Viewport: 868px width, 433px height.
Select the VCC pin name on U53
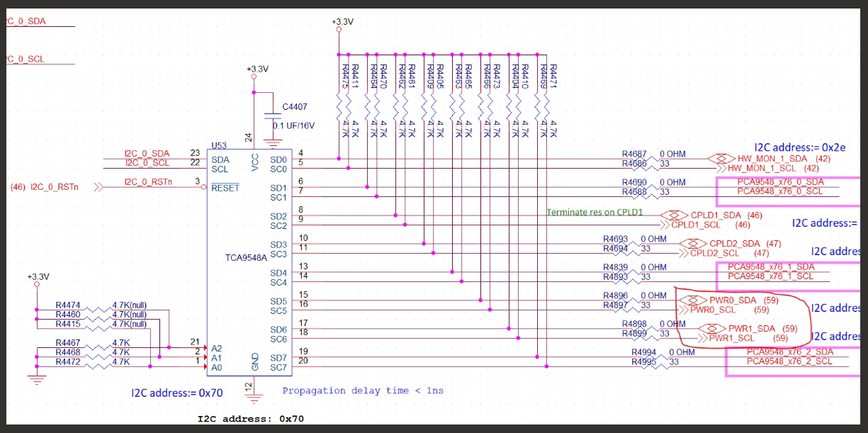(x=255, y=162)
